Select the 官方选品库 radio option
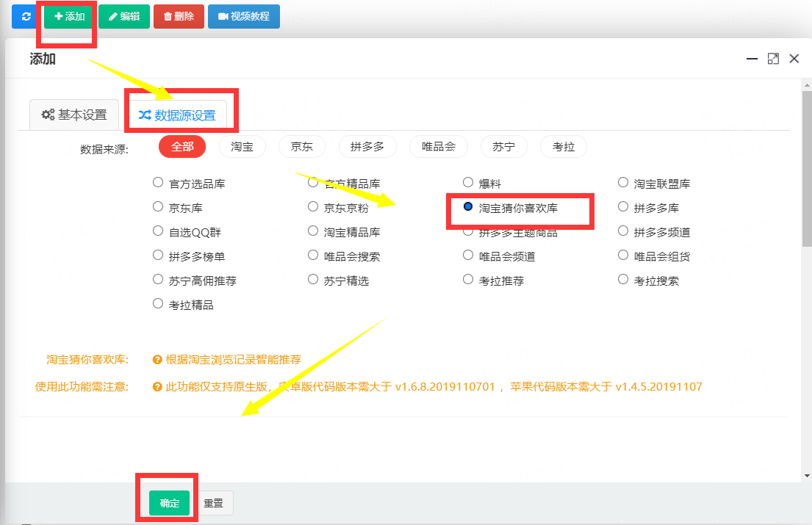Screen dimensions: 812x525 coord(158,183)
